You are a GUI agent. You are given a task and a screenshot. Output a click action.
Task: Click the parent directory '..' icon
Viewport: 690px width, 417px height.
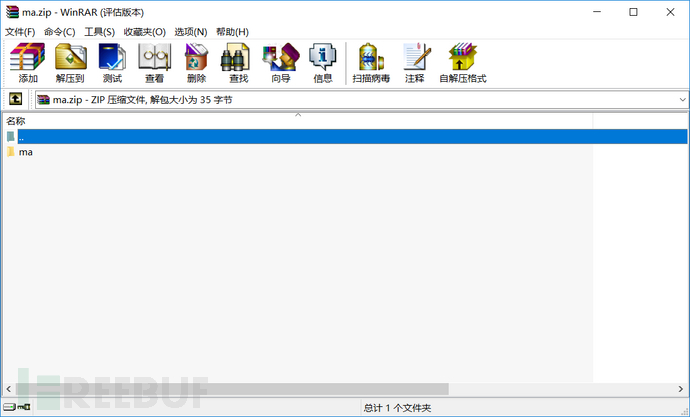point(11,137)
